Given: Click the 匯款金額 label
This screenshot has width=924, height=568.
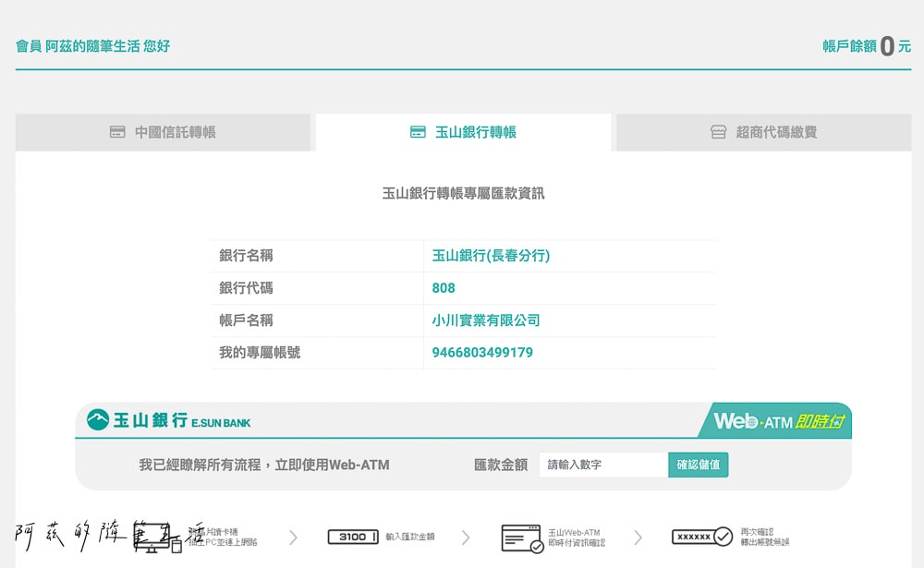Looking at the screenshot, I should 501,465.
